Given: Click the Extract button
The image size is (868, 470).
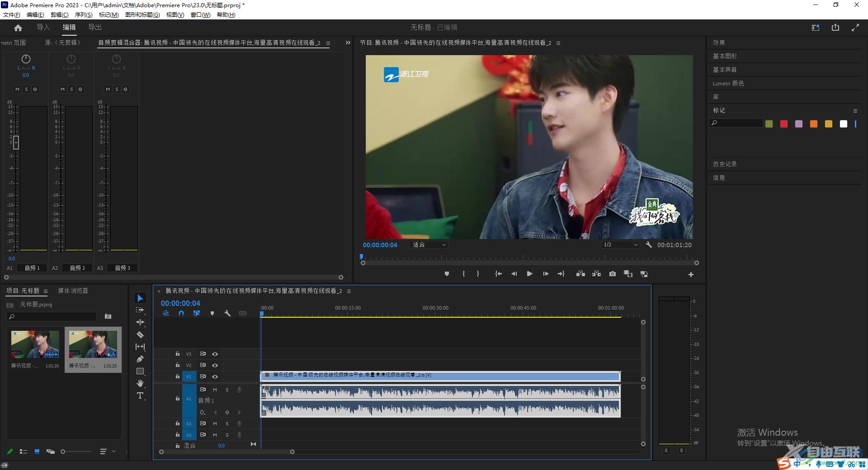Looking at the screenshot, I should 596,274.
